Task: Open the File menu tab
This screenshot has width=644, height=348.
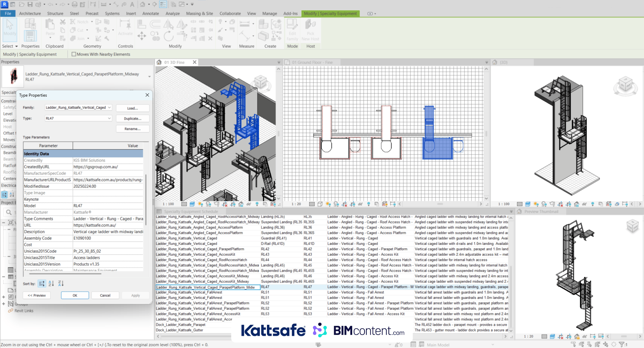Action: click(8, 13)
